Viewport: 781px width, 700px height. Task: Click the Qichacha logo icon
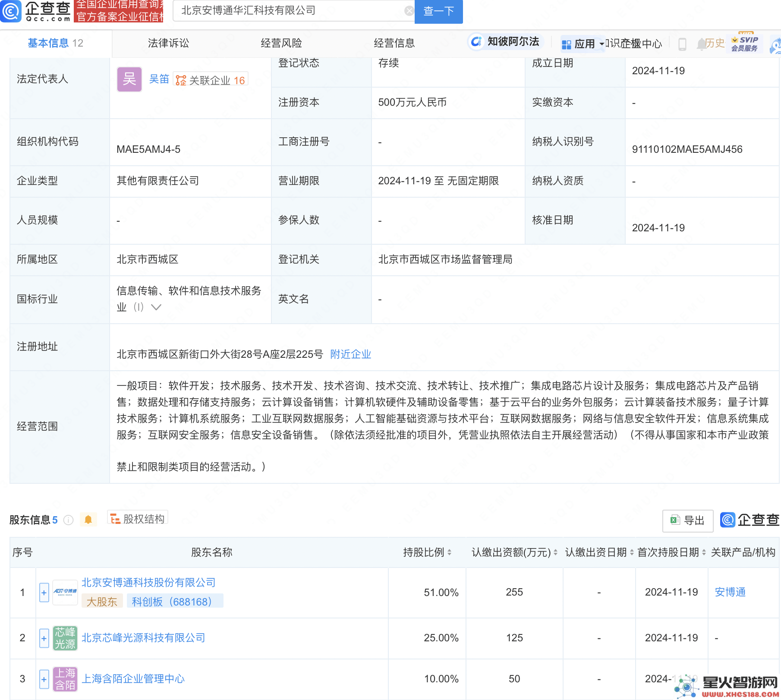11,11
